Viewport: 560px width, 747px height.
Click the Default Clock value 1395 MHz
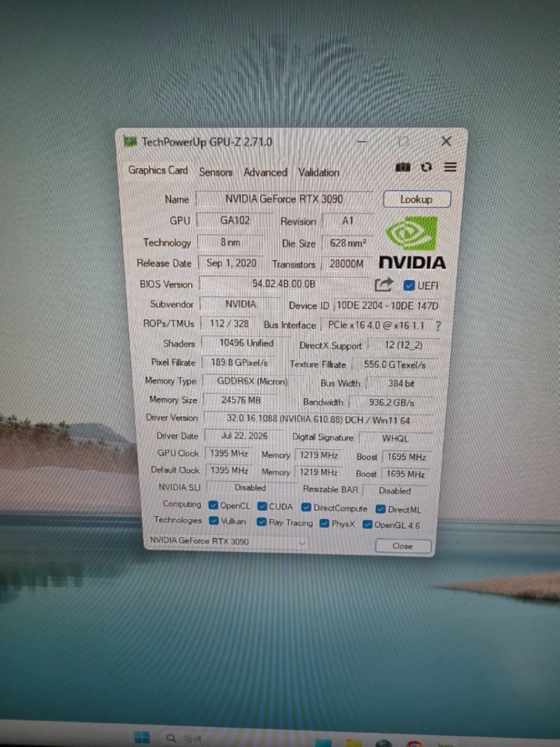(x=229, y=470)
